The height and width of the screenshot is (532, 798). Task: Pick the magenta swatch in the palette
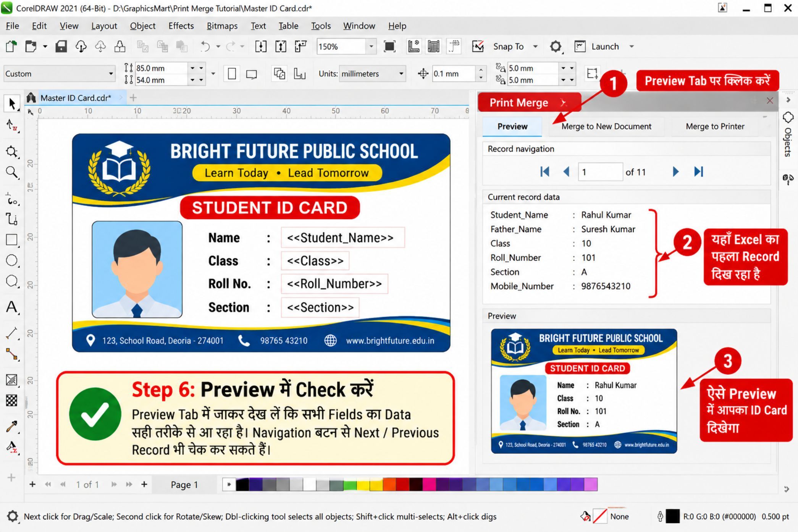click(x=430, y=485)
